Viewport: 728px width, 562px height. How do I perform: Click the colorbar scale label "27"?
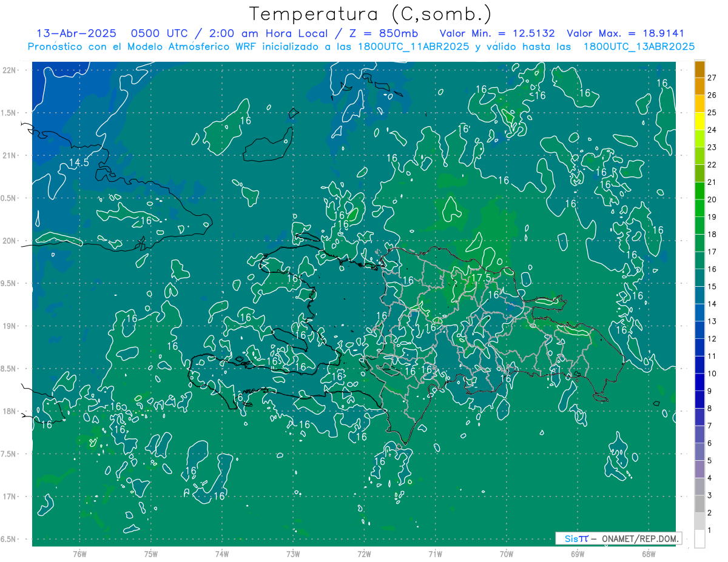click(712, 78)
